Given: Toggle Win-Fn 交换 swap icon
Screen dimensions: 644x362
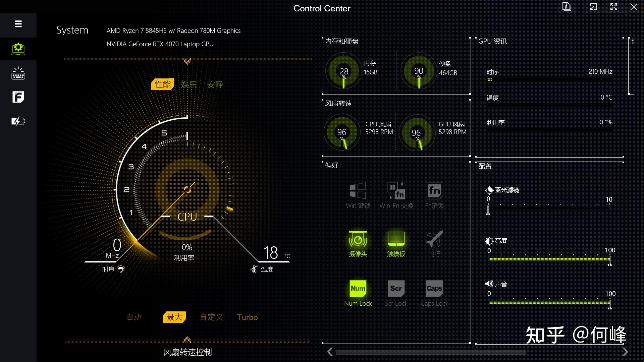Looking at the screenshot, I should 396,191.
